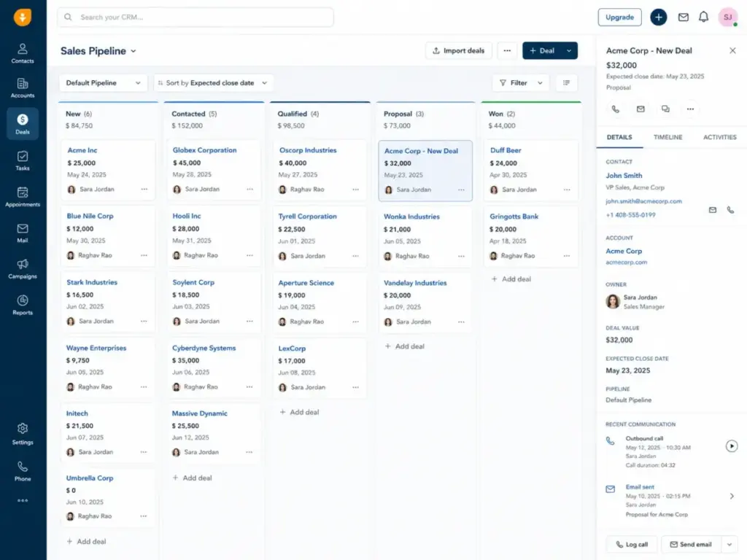Open Massive Dynamic deal card

point(214,433)
